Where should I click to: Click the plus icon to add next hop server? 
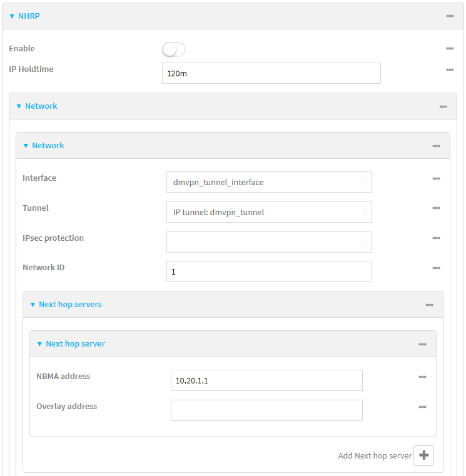tap(423, 455)
